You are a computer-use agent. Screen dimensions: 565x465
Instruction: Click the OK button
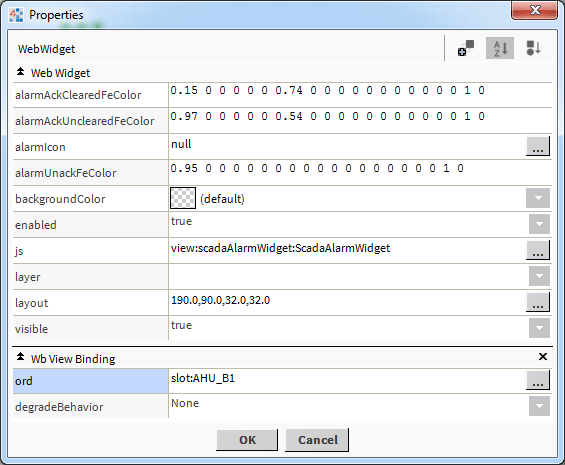(x=247, y=440)
